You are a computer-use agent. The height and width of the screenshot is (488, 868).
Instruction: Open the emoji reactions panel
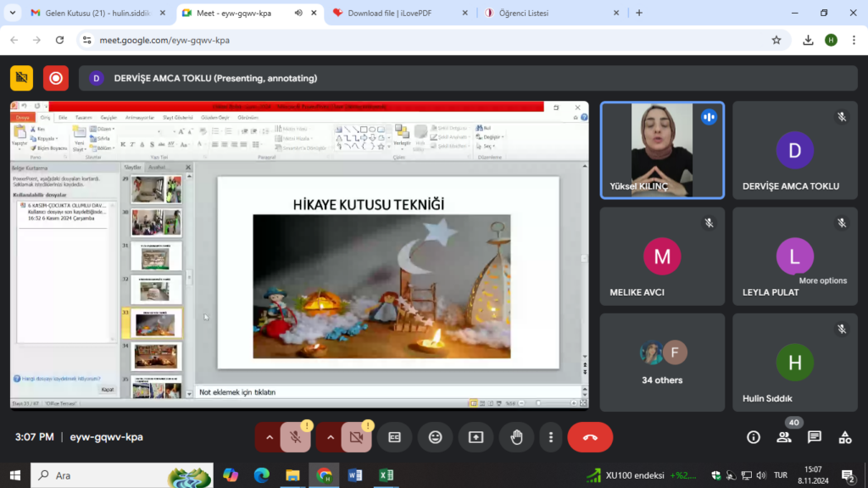coord(436,437)
